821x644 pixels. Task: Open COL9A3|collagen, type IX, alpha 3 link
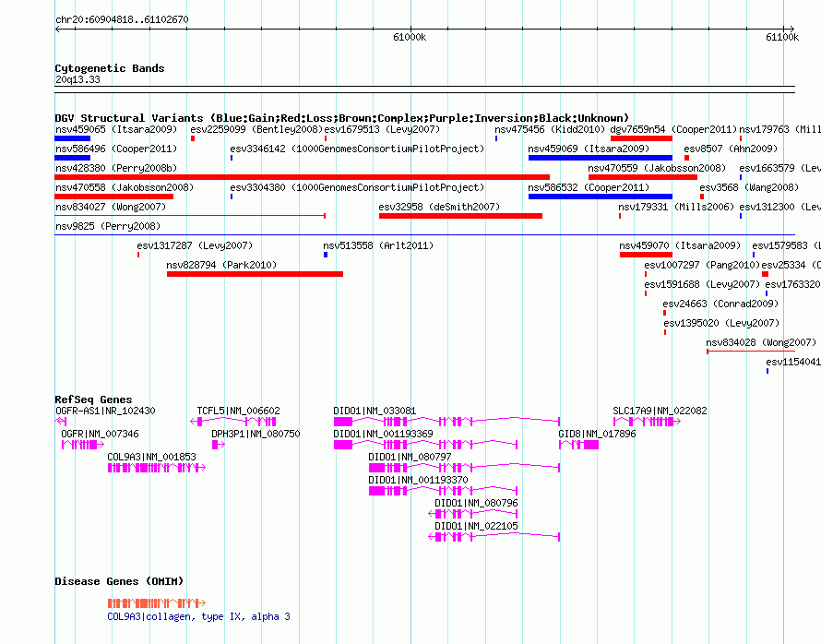(198, 616)
